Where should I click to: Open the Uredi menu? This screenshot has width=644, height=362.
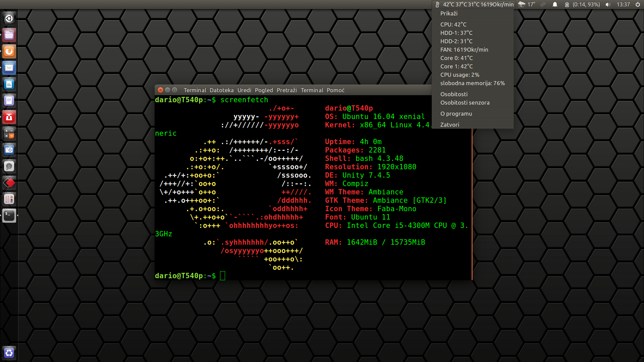[x=244, y=90]
